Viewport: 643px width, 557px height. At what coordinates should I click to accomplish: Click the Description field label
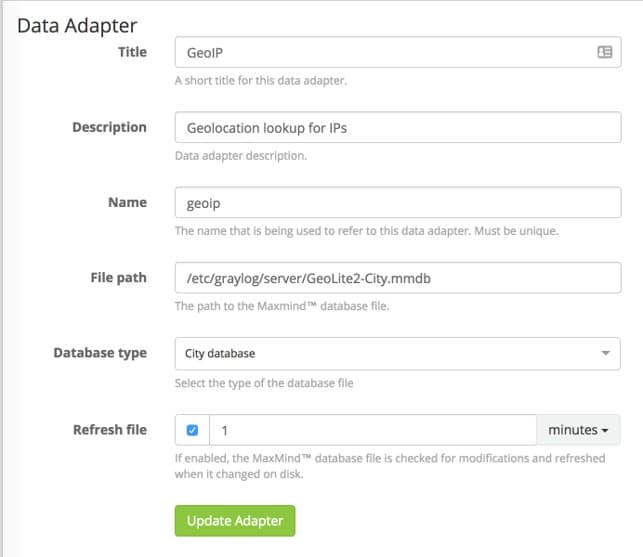109,127
